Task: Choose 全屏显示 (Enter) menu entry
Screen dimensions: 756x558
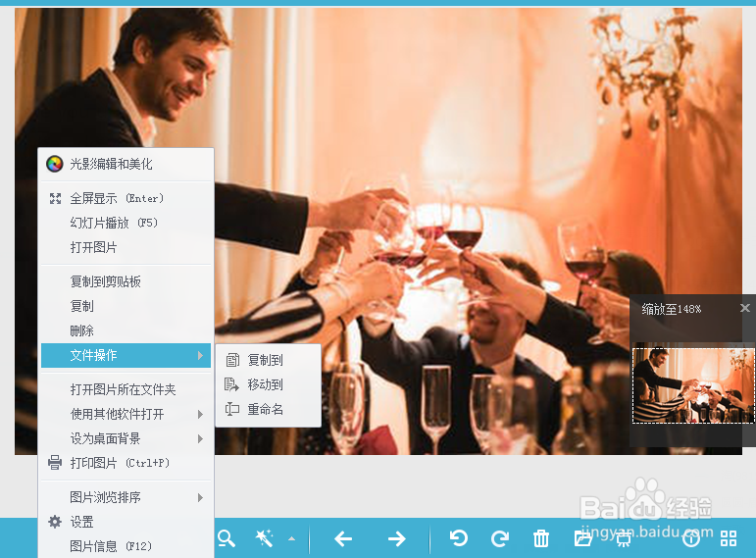Action: pos(126,198)
